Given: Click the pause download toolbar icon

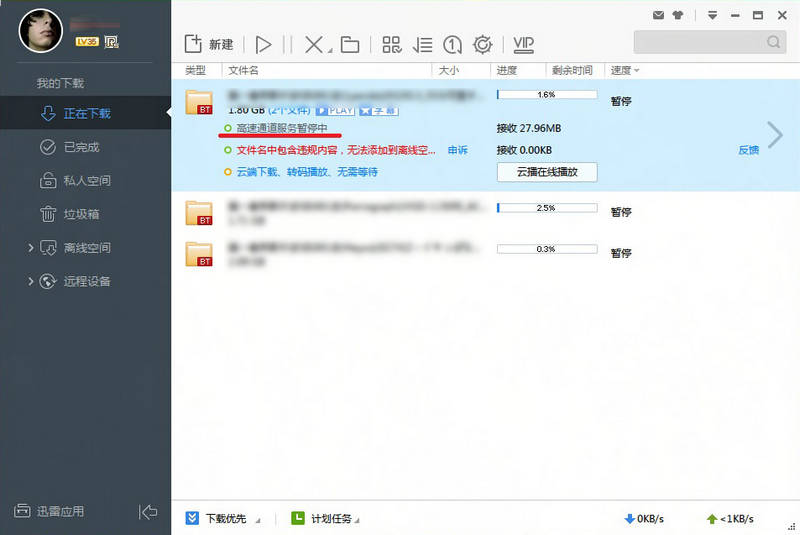Looking at the screenshot, I should tap(287, 44).
